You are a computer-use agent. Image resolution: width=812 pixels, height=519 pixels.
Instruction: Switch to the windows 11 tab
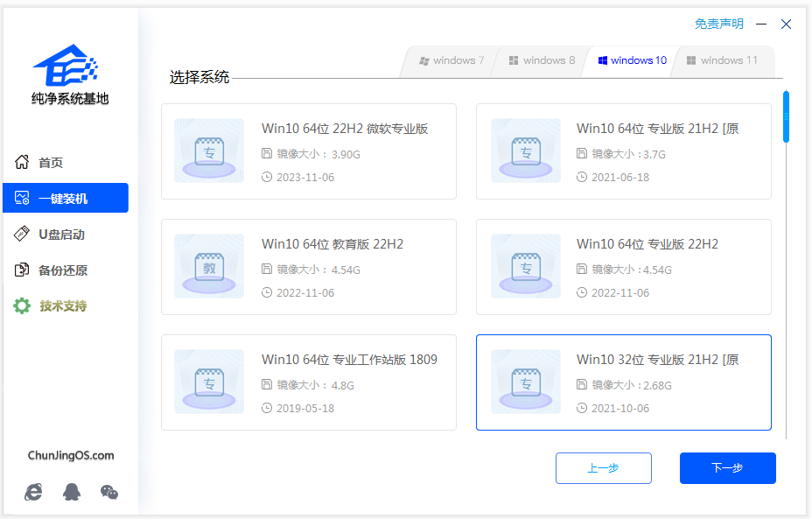pos(723,61)
